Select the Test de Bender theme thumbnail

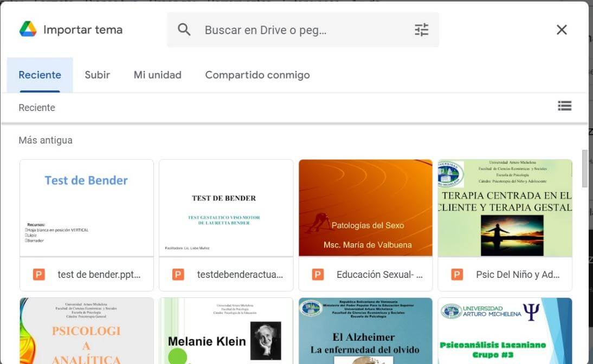pos(86,207)
